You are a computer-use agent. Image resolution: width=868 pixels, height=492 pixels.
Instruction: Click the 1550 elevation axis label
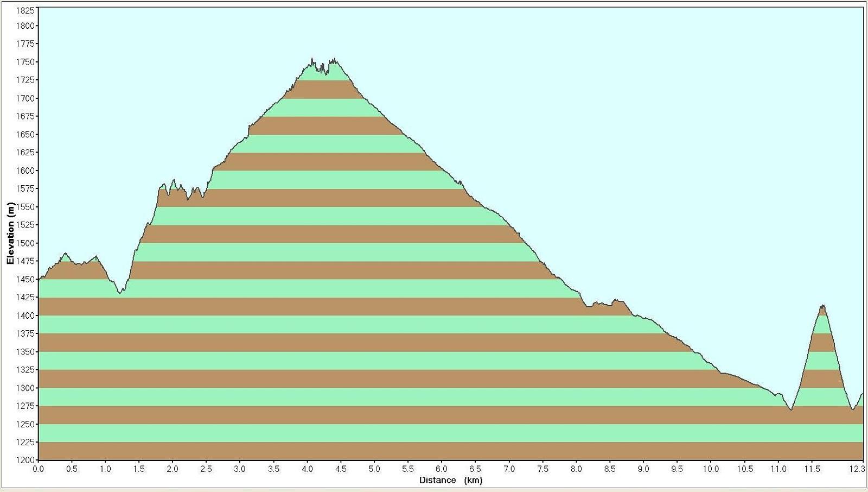[x=25, y=207]
